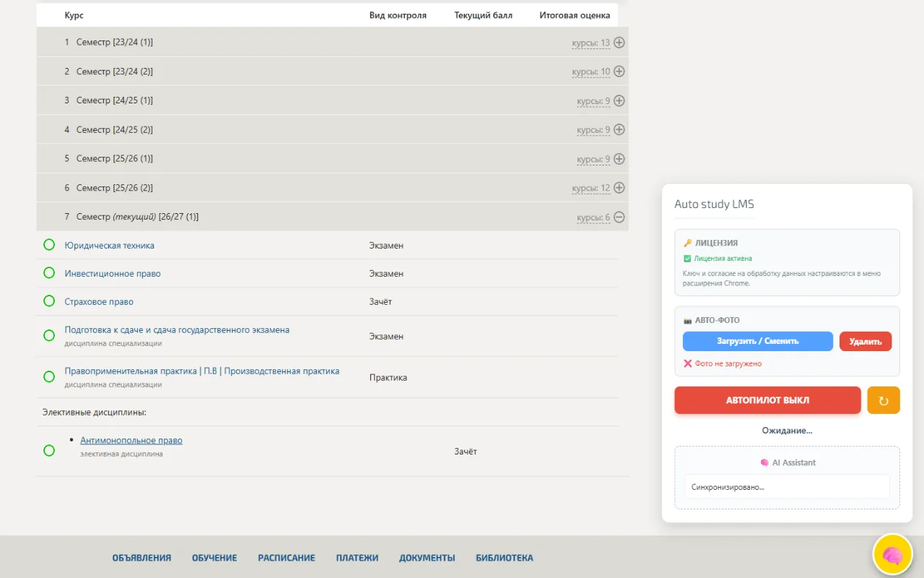The image size is (924, 578).
Task: Click green circle beside Юридическая техника
Action: pyautogui.click(x=49, y=245)
